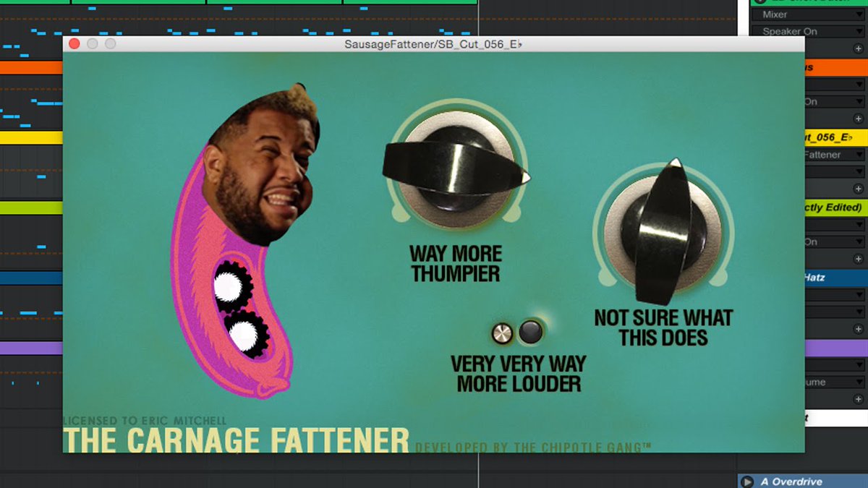Click the yellow clip bar at the arrangement's left edge
This screenshot has height=488, width=868.
point(31,137)
